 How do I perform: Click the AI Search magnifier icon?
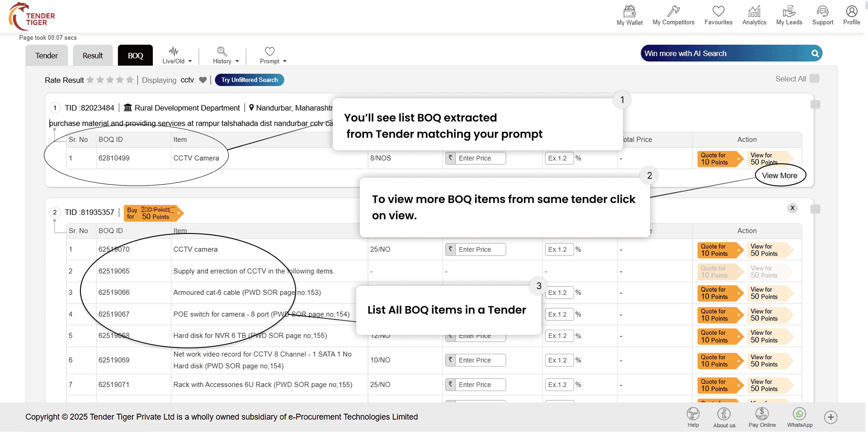[x=815, y=53]
